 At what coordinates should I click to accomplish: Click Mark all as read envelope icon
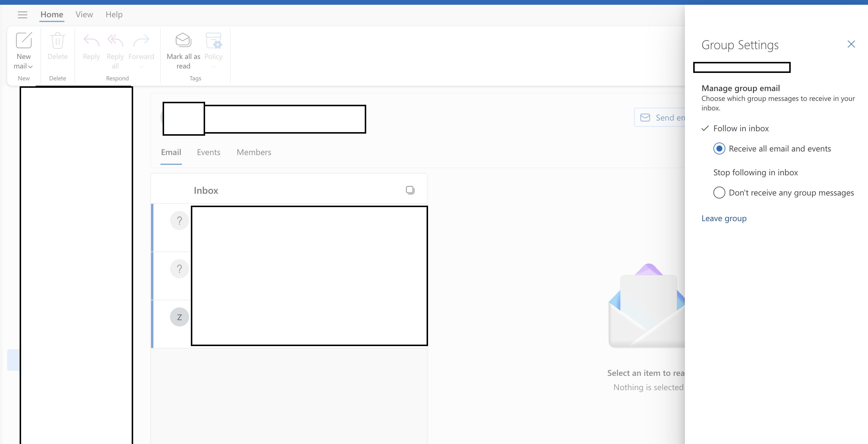[183, 40]
